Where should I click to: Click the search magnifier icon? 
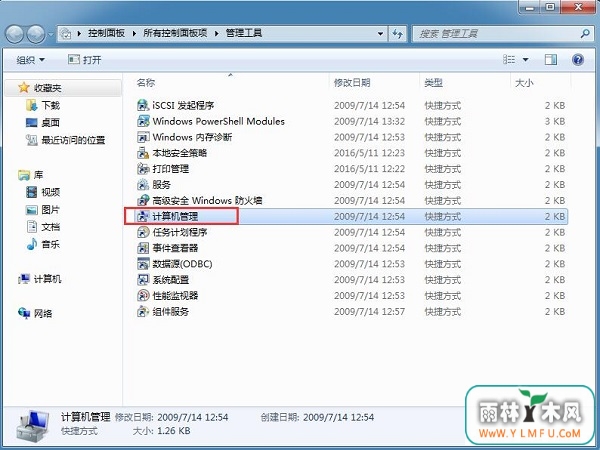pyautogui.click(x=585, y=34)
